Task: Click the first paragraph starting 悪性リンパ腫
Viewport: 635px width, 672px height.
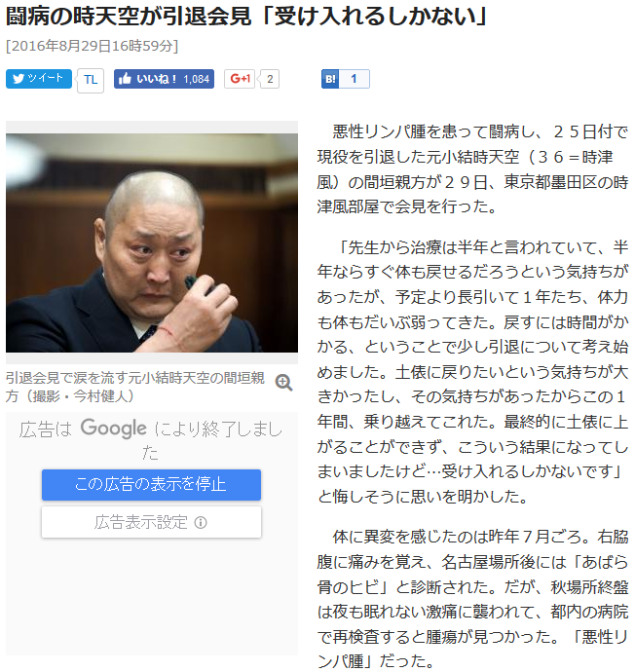Action: click(x=472, y=169)
